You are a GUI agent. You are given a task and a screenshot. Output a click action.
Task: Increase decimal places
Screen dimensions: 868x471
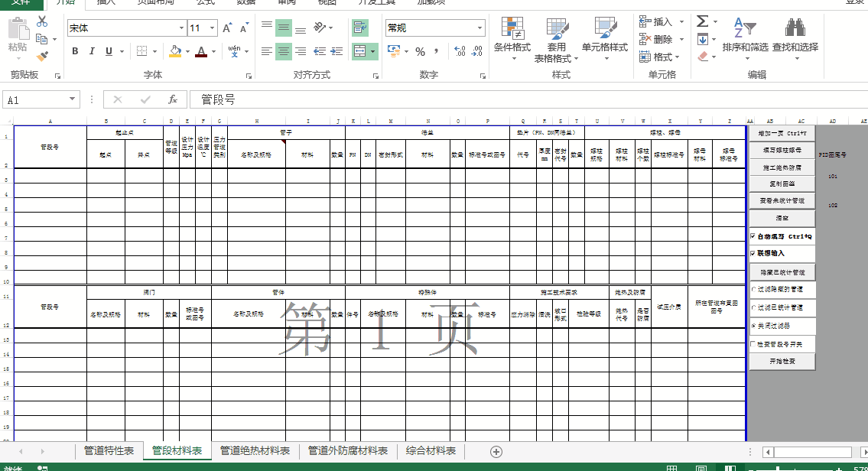click(x=460, y=51)
